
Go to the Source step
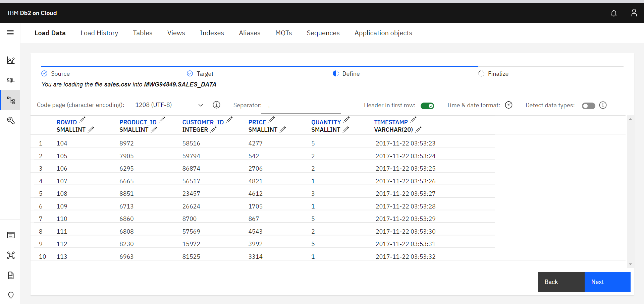coord(56,74)
